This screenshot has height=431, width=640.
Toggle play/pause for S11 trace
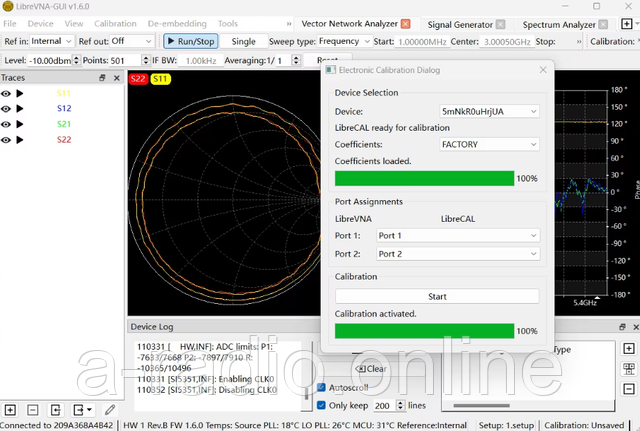pyautogui.click(x=20, y=93)
